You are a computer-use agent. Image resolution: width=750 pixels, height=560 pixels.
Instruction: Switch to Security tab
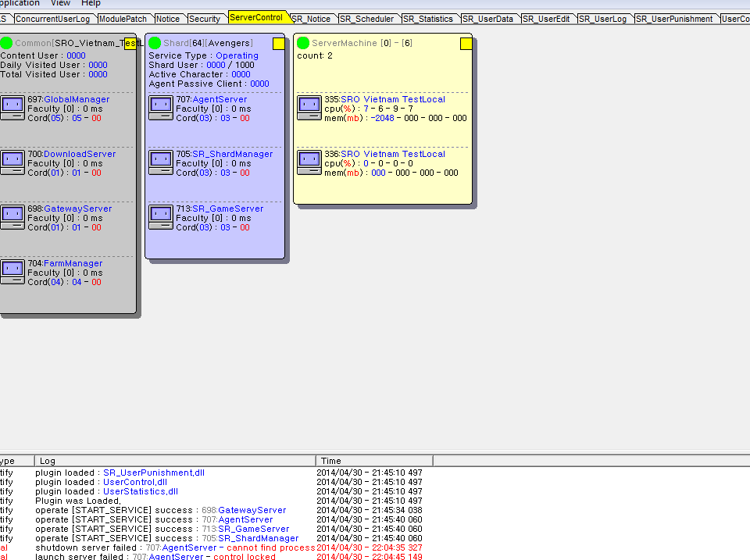click(204, 19)
